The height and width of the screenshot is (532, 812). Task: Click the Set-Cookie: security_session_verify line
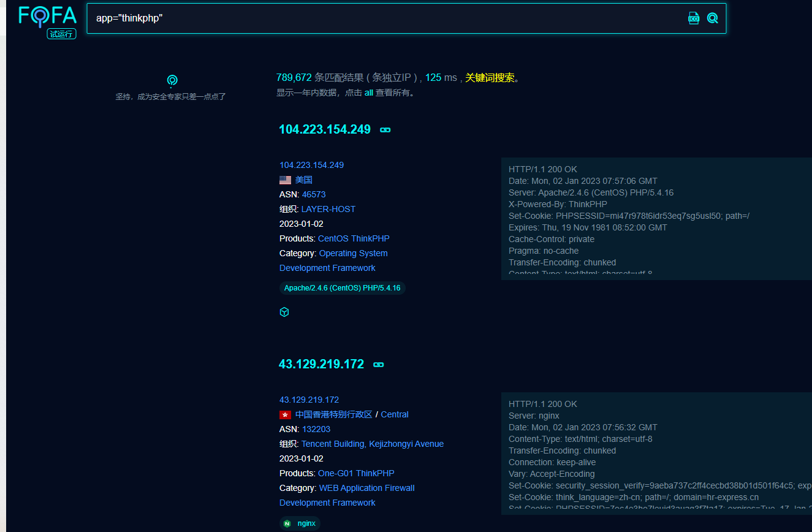pos(660,485)
